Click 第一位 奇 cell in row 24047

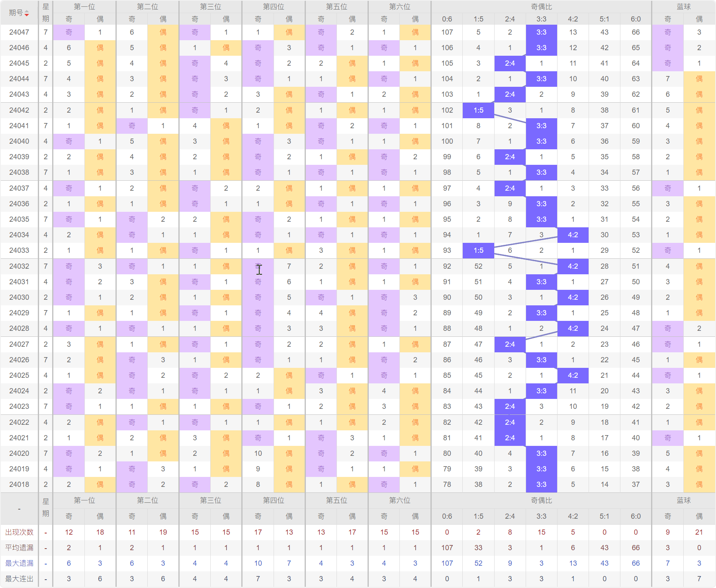coord(68,32)
